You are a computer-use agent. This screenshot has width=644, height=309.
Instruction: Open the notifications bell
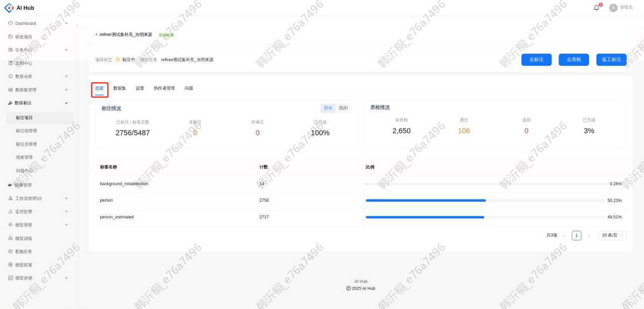[596, 7]
